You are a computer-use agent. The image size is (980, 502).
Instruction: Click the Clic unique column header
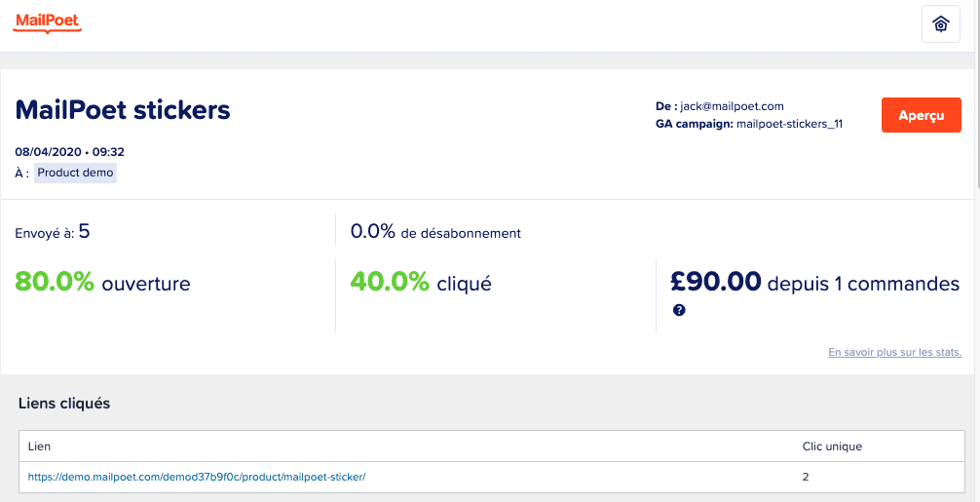tap(831, 446)
